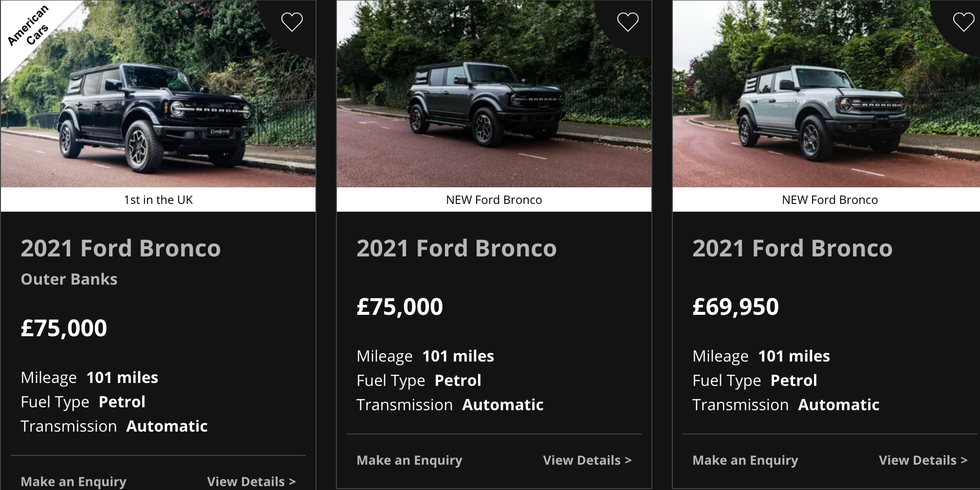
Task: Click the middle card's 2021 Ford Bronco title
Action: click(x=457, y=248)
